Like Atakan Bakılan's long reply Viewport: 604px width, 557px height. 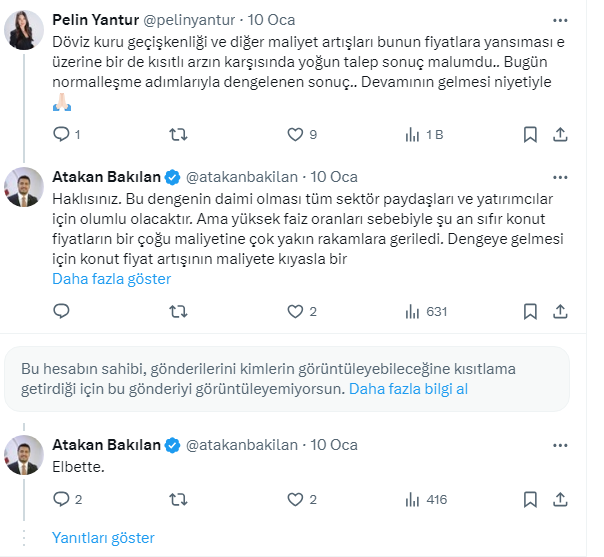pos(295,312)
